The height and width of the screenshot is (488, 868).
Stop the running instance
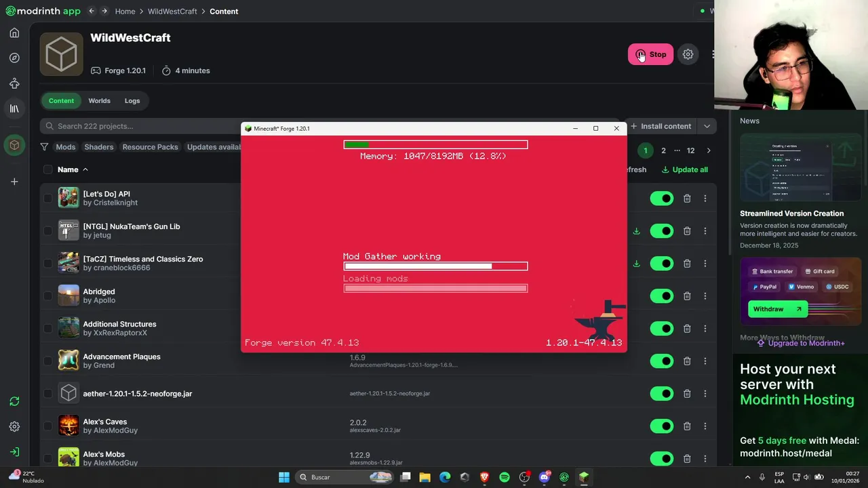coord(650,54)
